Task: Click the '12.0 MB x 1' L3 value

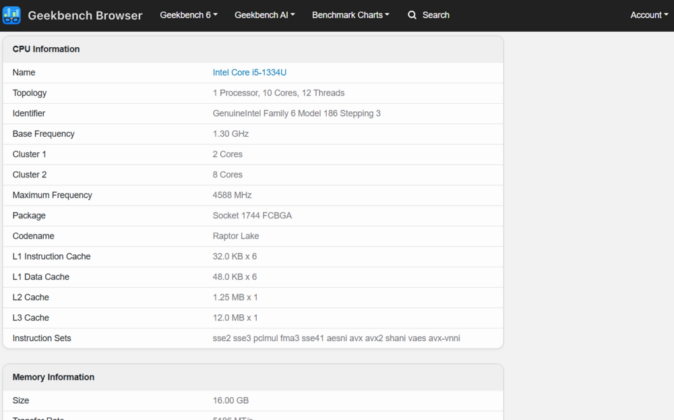Action: coord(235,318)
